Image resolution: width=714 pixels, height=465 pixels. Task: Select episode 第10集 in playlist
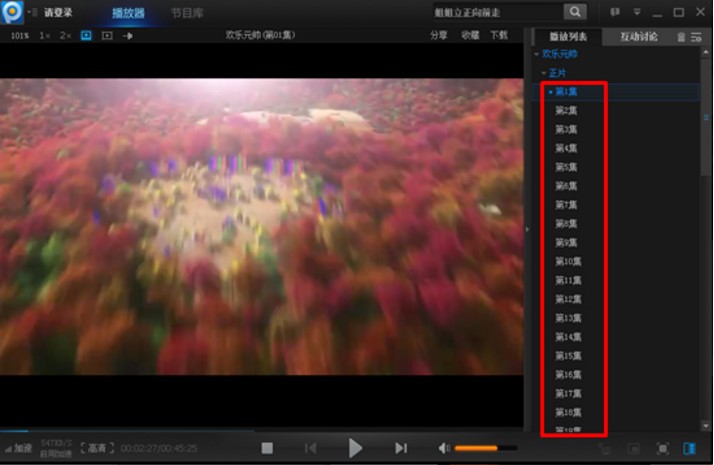tap(568, 261)
